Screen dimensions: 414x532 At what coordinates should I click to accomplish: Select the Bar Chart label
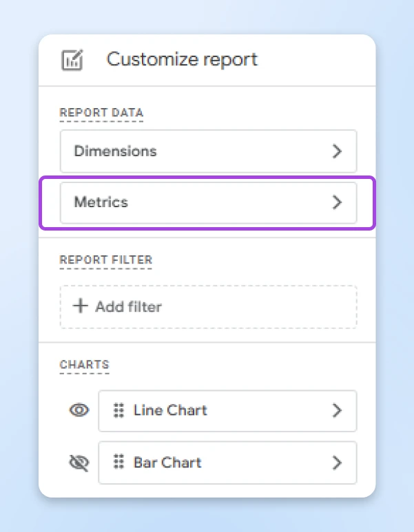[x=167, y=462]
